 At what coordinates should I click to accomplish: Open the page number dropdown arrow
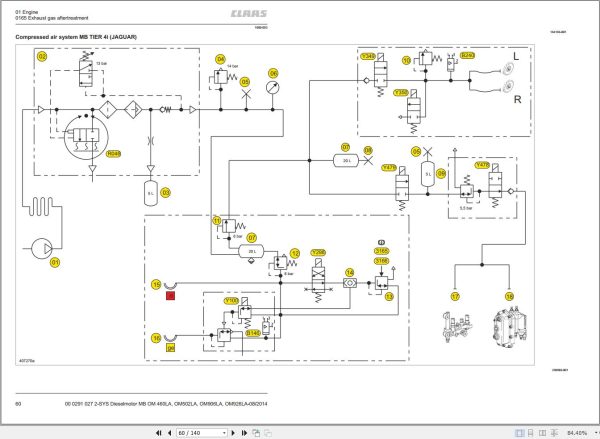click(x=225, y=433)
